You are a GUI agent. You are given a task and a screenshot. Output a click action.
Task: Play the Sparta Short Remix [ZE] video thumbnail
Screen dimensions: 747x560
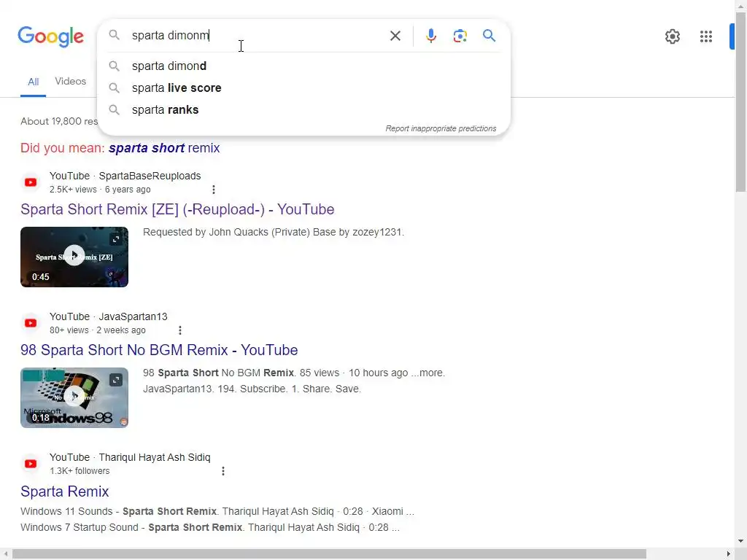click(x=74, y=255)
